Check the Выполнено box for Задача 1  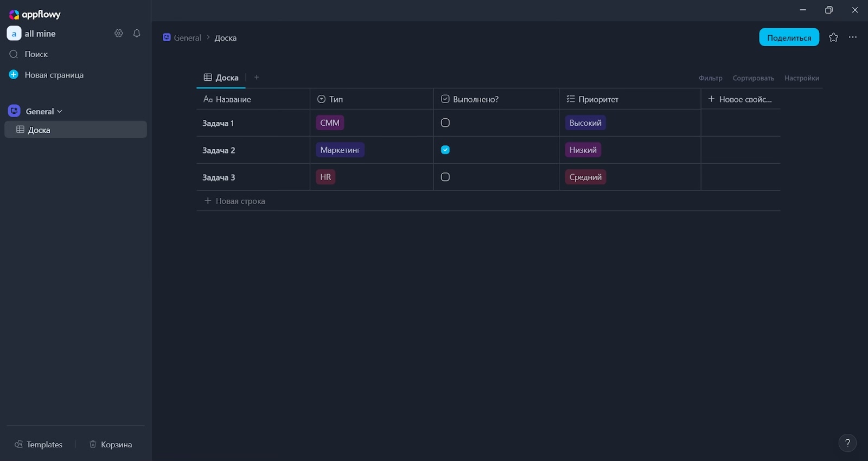[445, 123]
